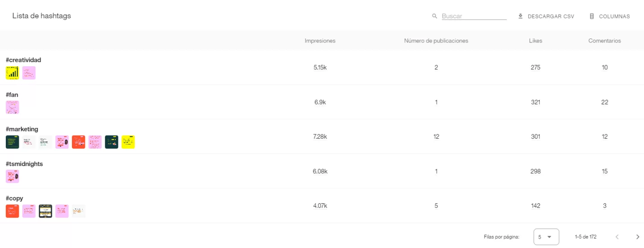Go to the previous page arrow
This screenshot has height=248, width=644.
tap(617, 237)
